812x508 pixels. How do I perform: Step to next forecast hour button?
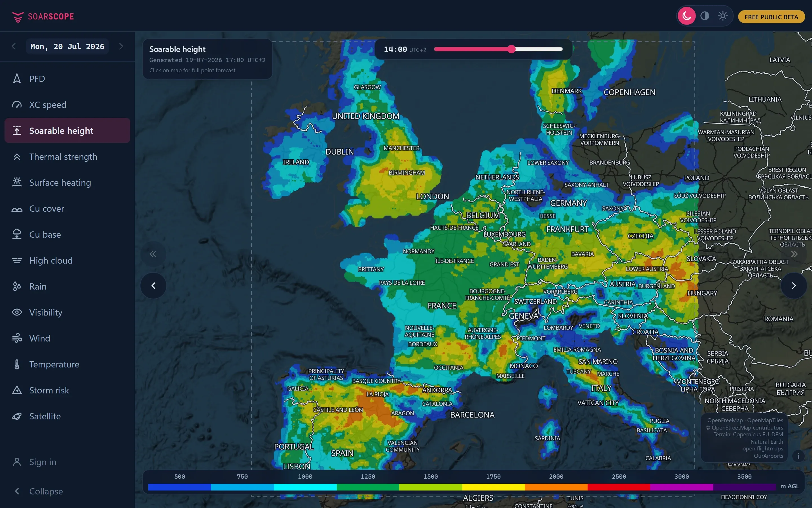[794, 286]
